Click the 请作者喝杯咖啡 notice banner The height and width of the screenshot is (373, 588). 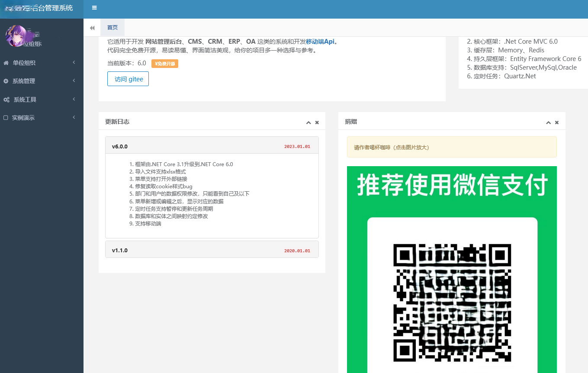[x=452, y=147]
